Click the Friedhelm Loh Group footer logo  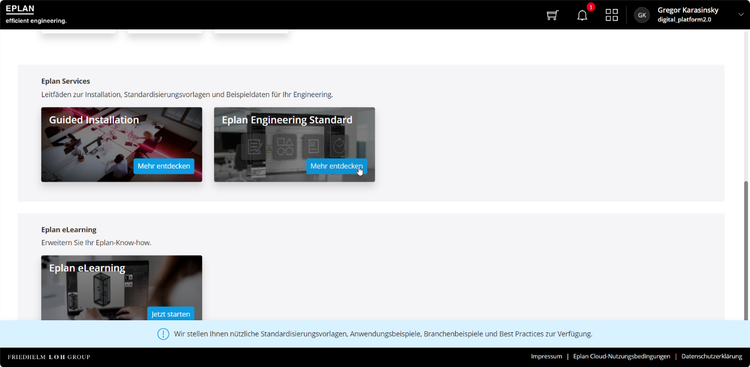point(49,357)
